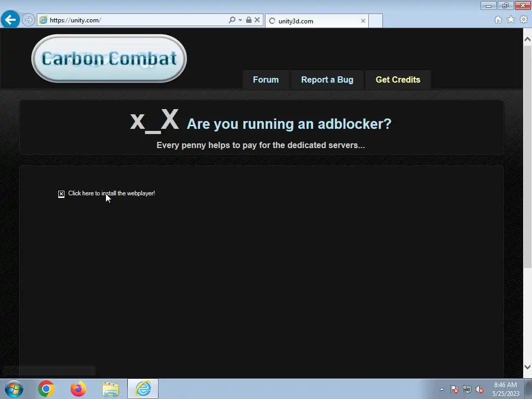
Task: Go back with the browser Back arrow
Action: [10, 20]
